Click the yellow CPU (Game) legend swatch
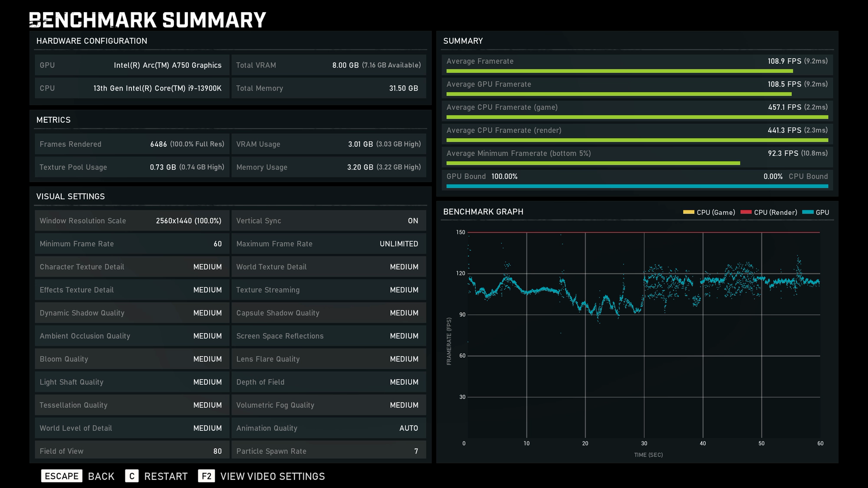This screenshot has height=488, width=868. [689, 212]
